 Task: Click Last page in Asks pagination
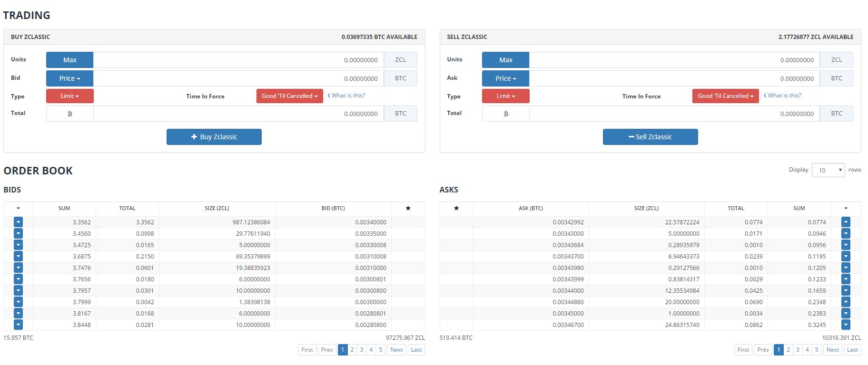pyautogui.click(x=852, y=350)
